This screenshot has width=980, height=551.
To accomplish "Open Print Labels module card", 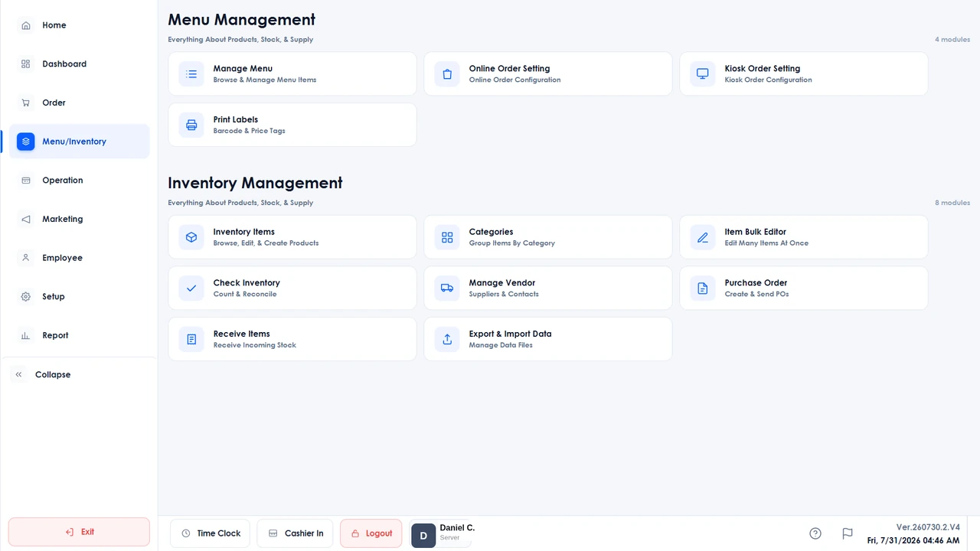I will [x=292, y=125].
